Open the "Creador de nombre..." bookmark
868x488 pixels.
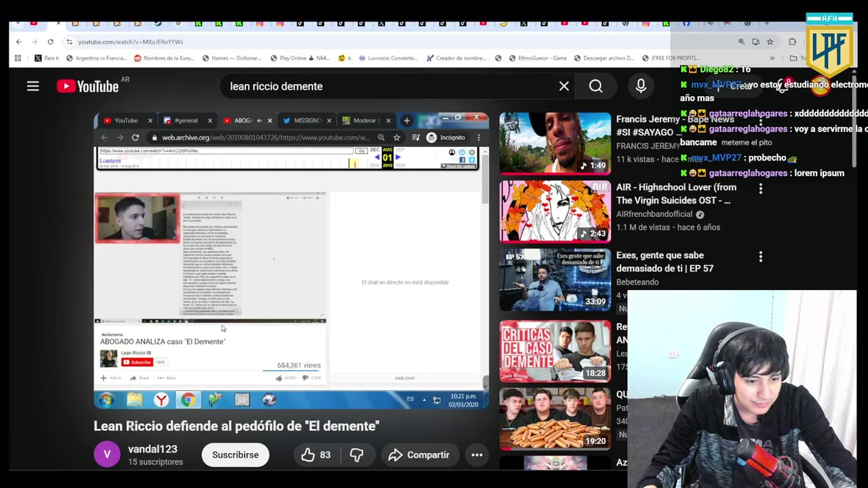(x=456, y=58)
